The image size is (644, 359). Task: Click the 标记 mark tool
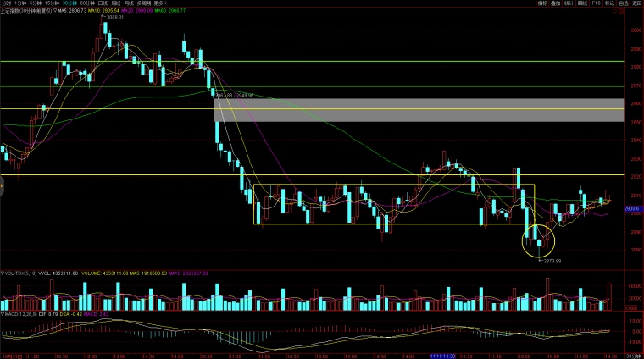click(x=609, y=3)
